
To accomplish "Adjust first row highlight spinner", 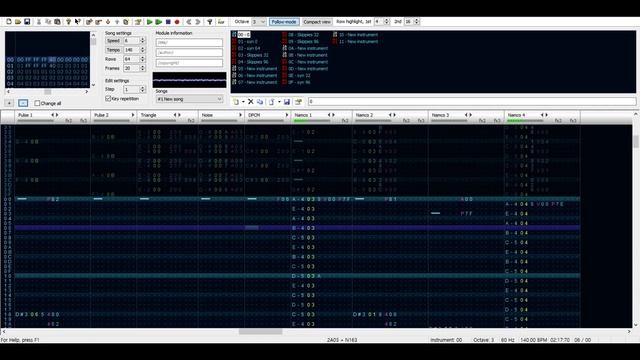I will [387, 22].
